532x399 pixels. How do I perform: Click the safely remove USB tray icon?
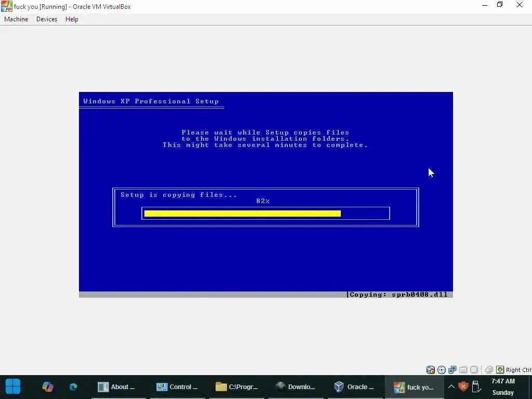476,387
